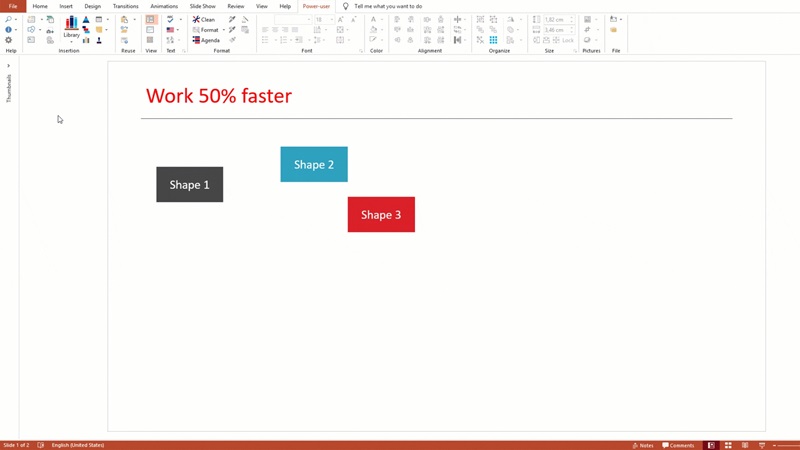Click the paste clipboard icon in Reuse group
800x450 pixels.
pyautogui.click(x=124, y=19)
